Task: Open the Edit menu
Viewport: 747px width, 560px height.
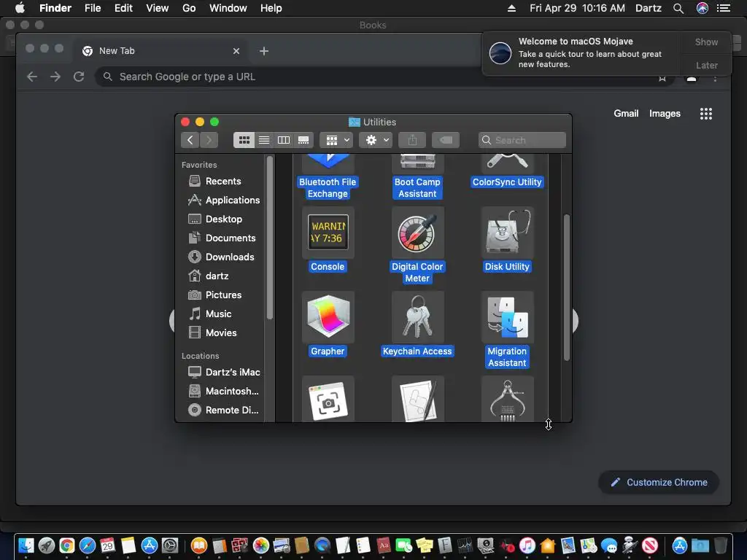Action: (x=123, y=8)
